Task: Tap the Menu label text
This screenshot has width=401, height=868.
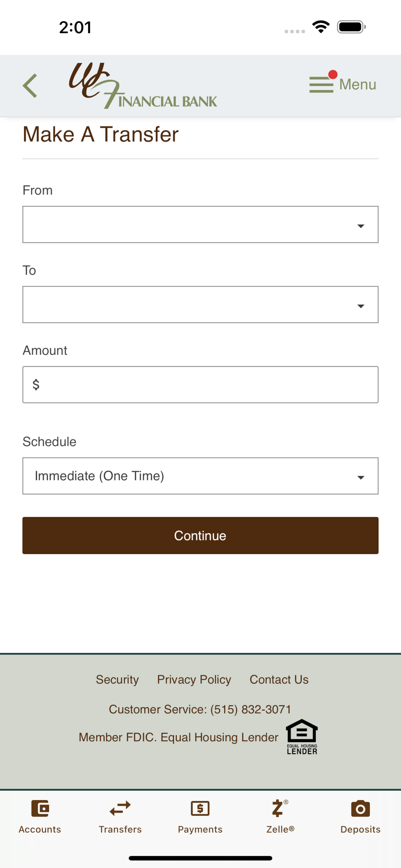Action: (x=358, y=84)
